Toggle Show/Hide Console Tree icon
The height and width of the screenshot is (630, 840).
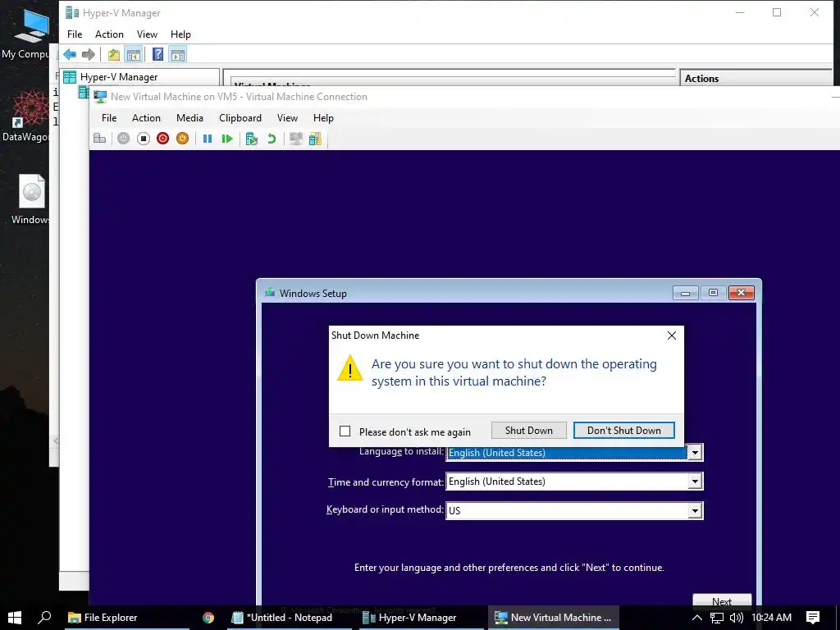pyautogui.click(x=133, y=54)
